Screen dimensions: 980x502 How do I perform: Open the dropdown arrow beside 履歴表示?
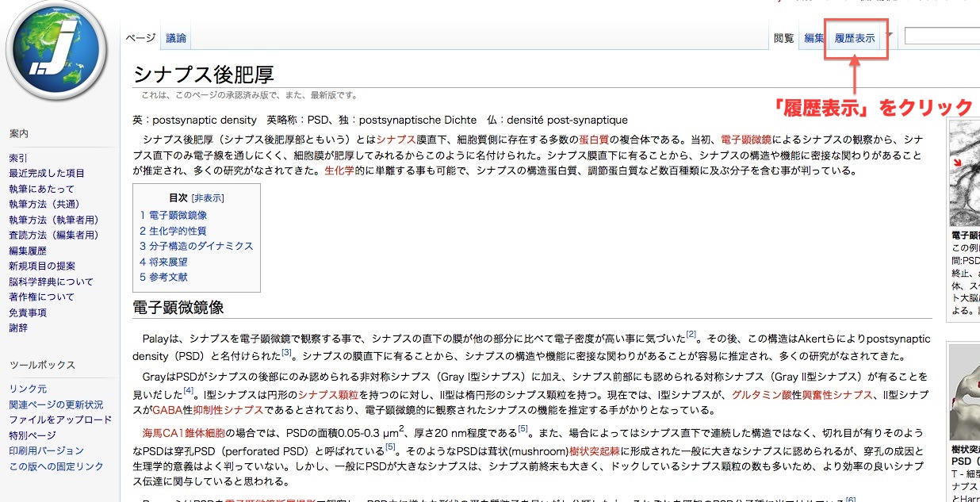(890, 37)
